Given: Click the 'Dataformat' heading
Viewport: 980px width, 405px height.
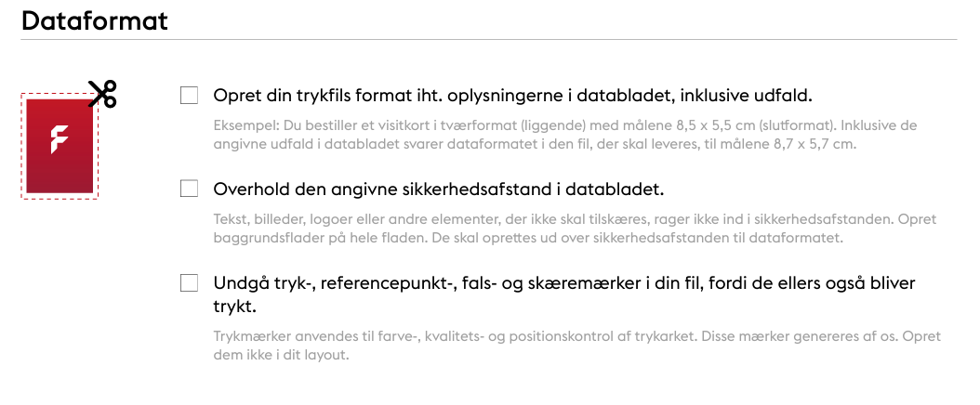Looking at the screenshot, I should (95, 20).
